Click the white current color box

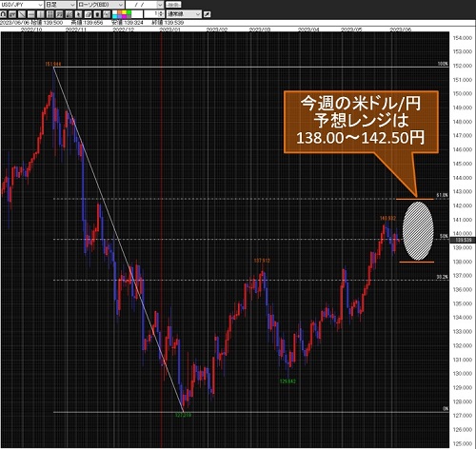click(x=137, y=14)
